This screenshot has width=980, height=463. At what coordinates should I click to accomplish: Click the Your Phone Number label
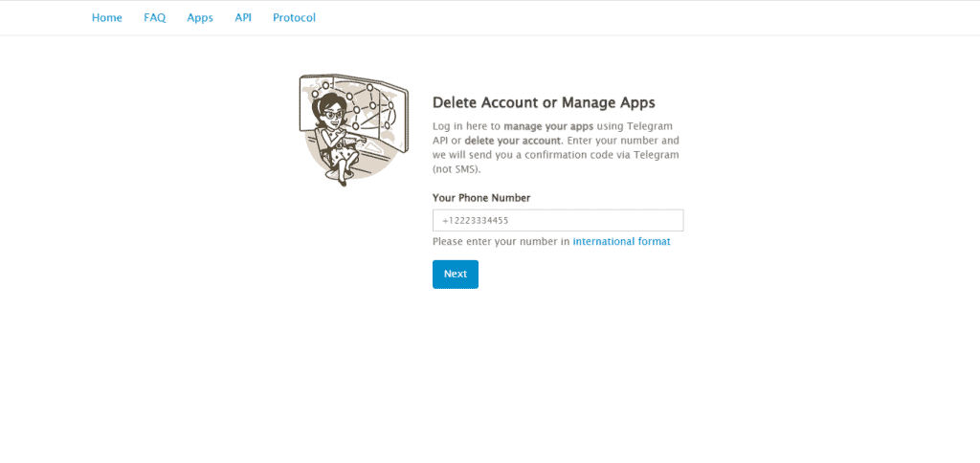click(481, 198)
